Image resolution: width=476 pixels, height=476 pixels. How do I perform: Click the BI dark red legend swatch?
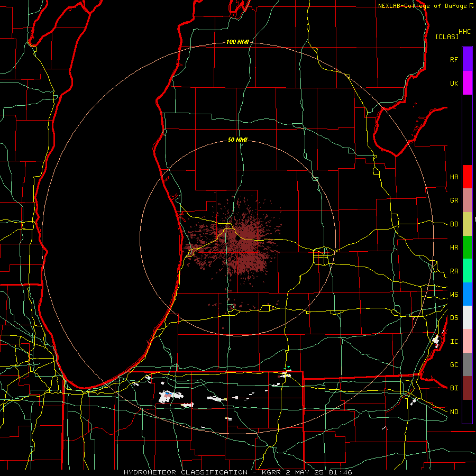click(467, 388)
